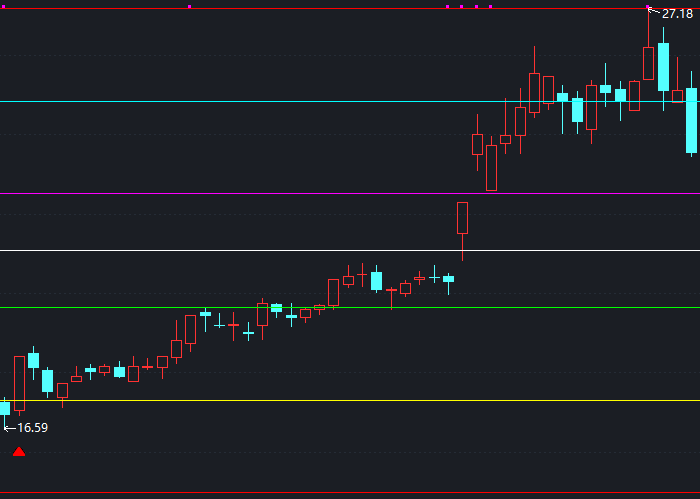Screen dimensions: 700x499
Task: Click the red candlestick peaking at 27.18
Action: click(x=648, y=63)
